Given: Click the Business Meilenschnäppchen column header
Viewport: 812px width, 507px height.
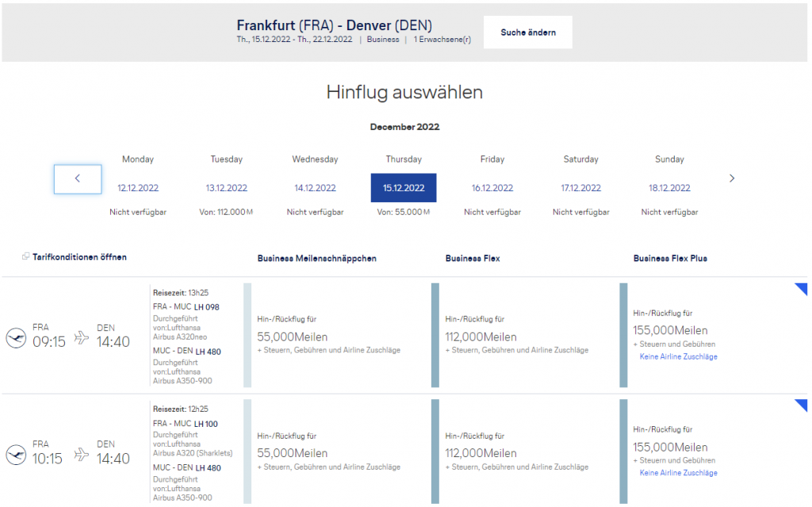Looking at the screenshot, I should tap(317, 258).
